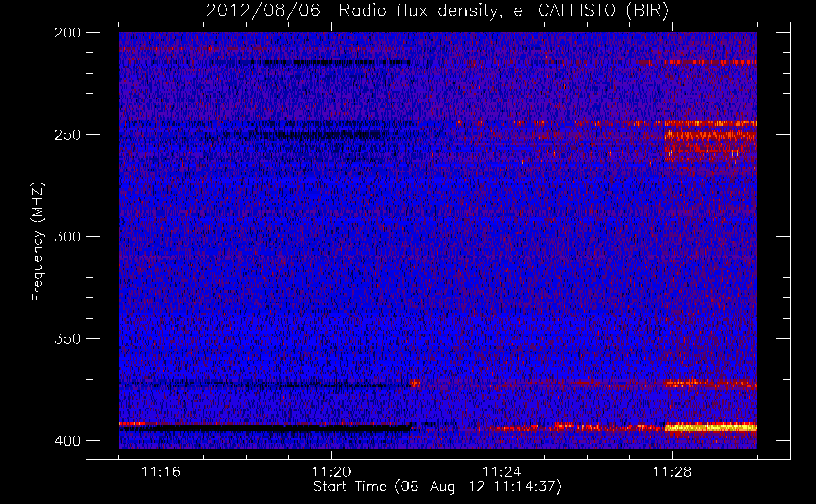Click the 11:16 time tick label

[161, 472]
